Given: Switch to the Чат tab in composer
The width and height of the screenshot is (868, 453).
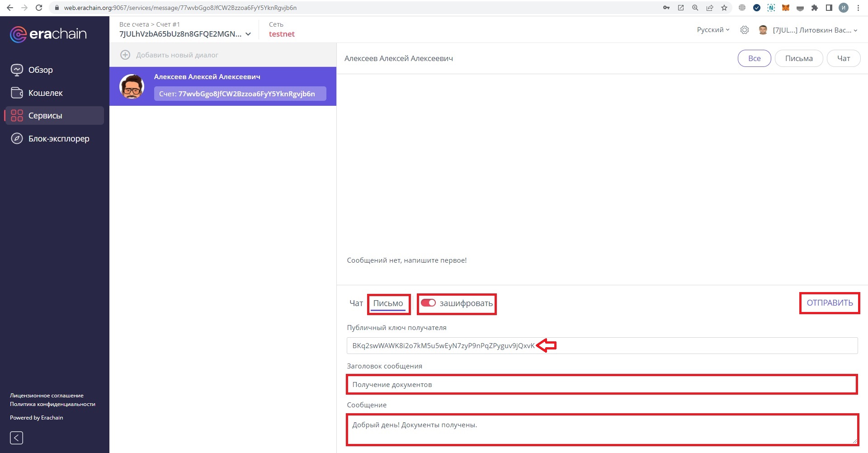Looking at the screenshot, I should (356, 303).
